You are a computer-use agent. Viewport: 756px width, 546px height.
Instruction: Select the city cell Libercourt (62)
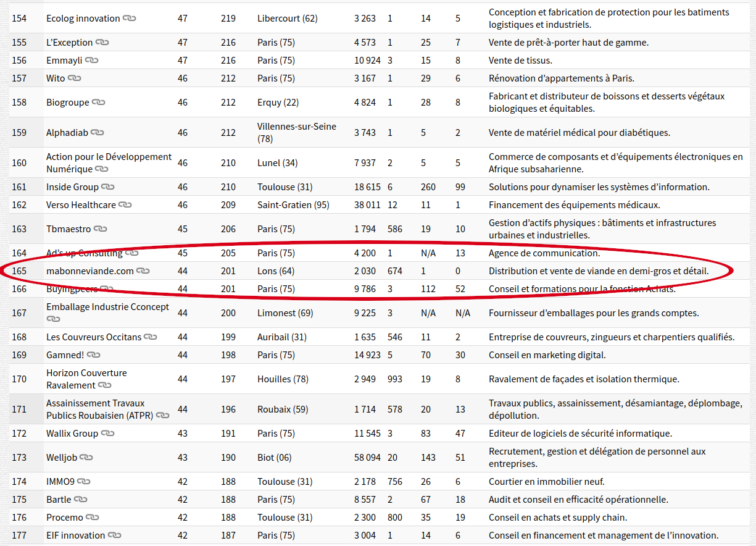[x=288, y=19]
